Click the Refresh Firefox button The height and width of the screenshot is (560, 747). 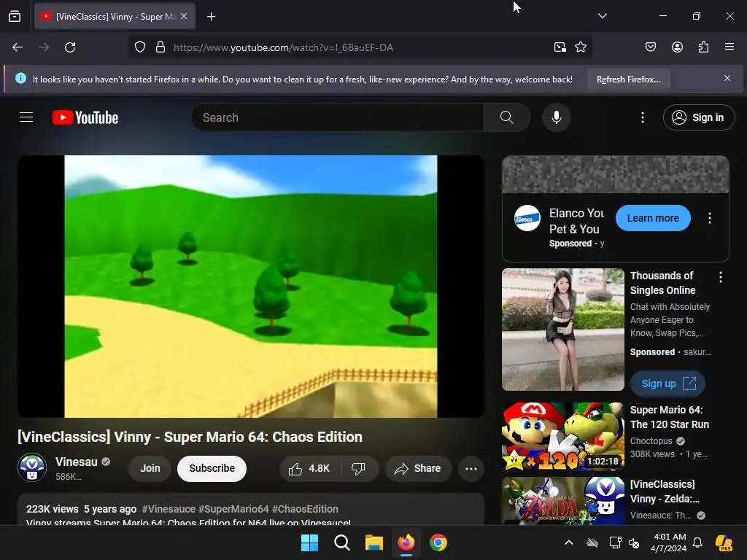(x=628, y=79)
